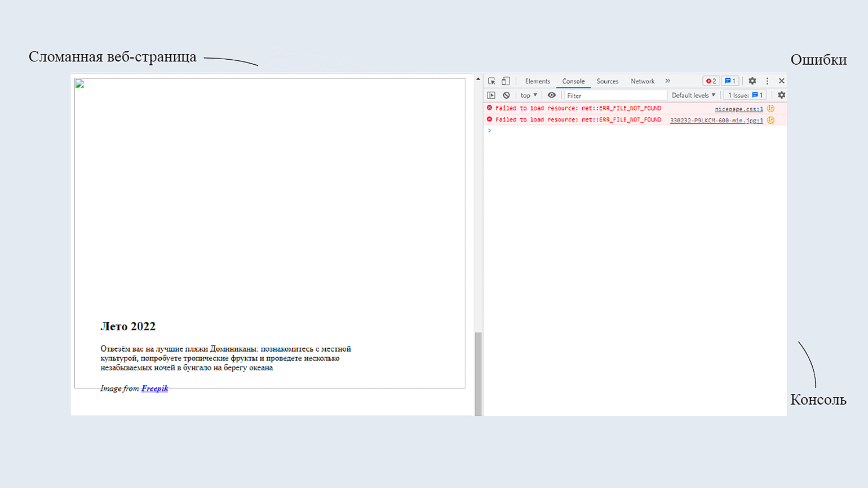Clear the console with the block icon
Image resolution: width=868 pixels, height=488 pixels.
point(506,95)
